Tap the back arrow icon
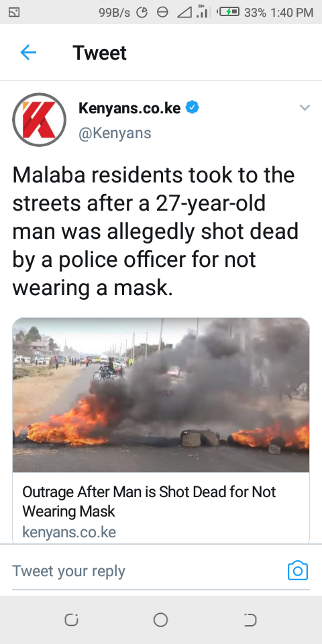The image size is (322, 644). [28, 52]
